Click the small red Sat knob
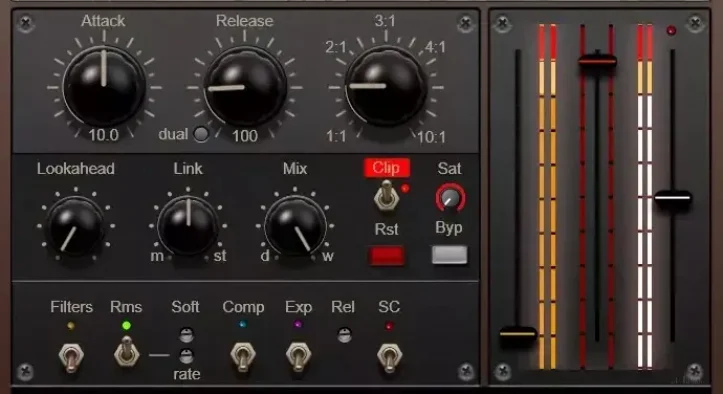The height and width of the screenshot is (394, 723). pos(450,198)
